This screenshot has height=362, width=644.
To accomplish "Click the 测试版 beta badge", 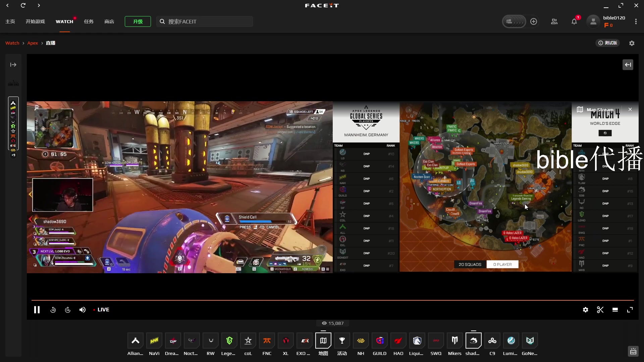I will (608, 43).
